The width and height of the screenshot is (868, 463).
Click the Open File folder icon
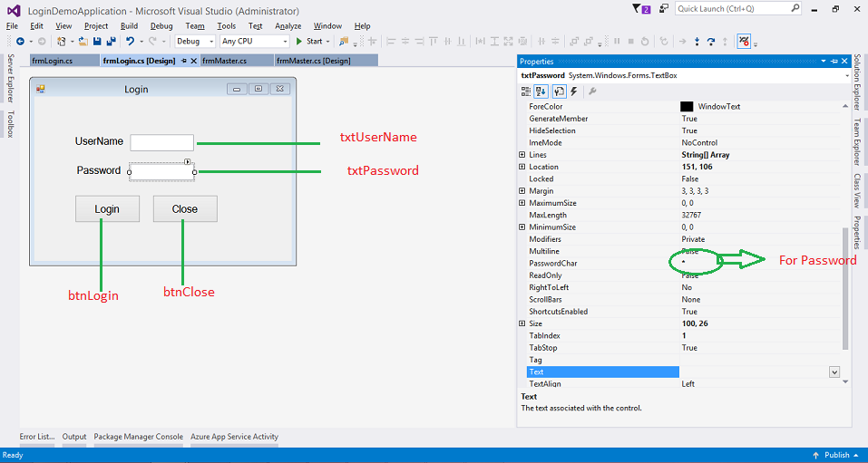[x=83, y=41]
